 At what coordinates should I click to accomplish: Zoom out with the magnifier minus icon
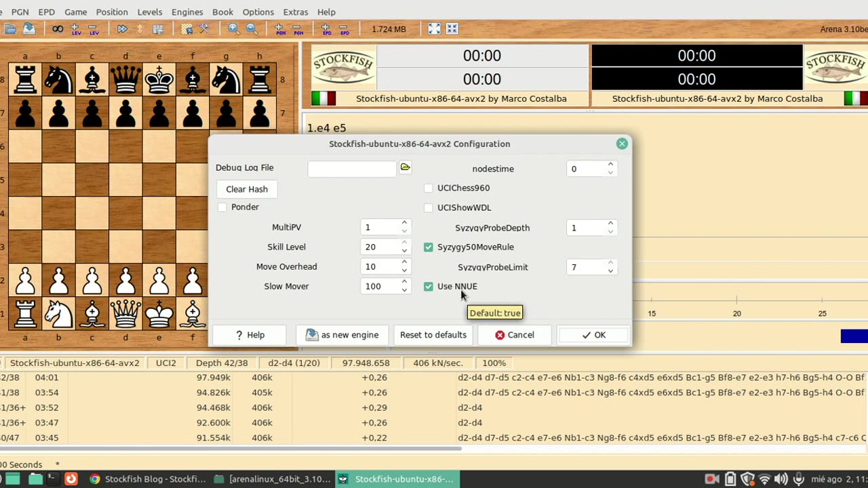(252, 29)
